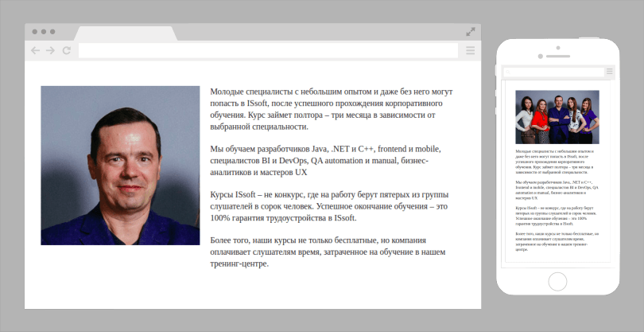Open the hamburger menu in the phone browser
This screenshot has height=332, width=644.
coord(610,72)
